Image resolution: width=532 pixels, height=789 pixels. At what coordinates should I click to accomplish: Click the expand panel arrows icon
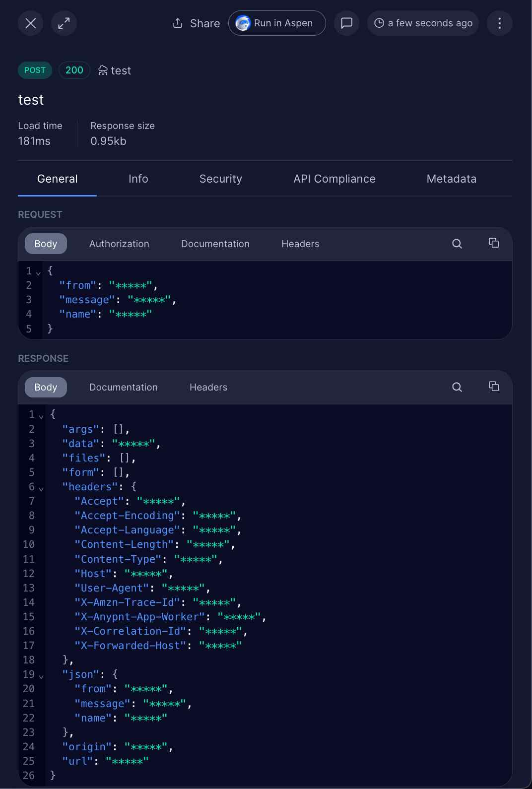coord(64,23)
